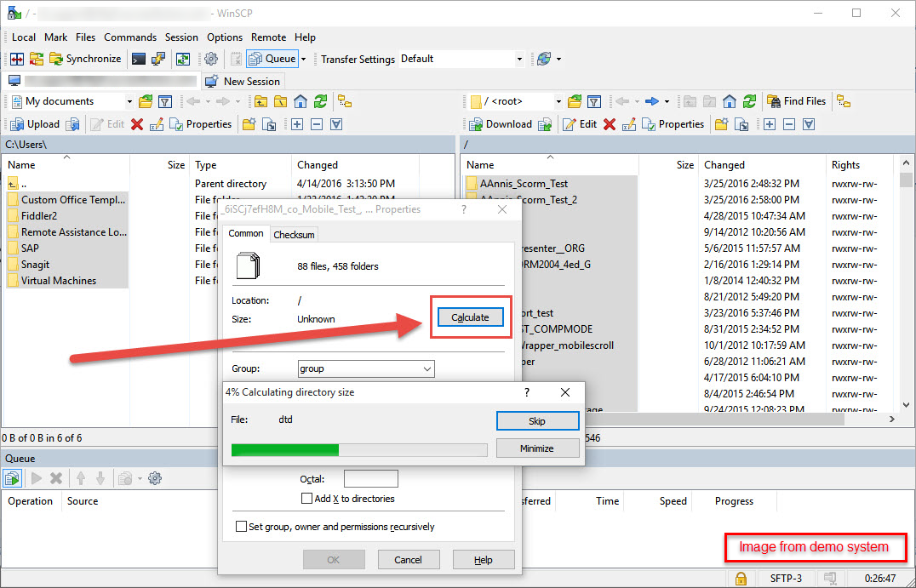Open Preferences gear in the main toolbar

211,59
